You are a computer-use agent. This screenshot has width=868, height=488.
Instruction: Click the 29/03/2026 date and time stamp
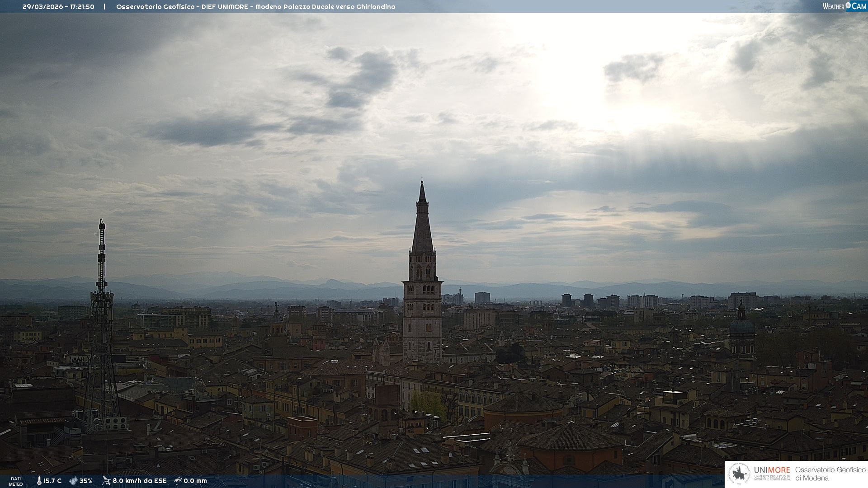click(58, 7)
